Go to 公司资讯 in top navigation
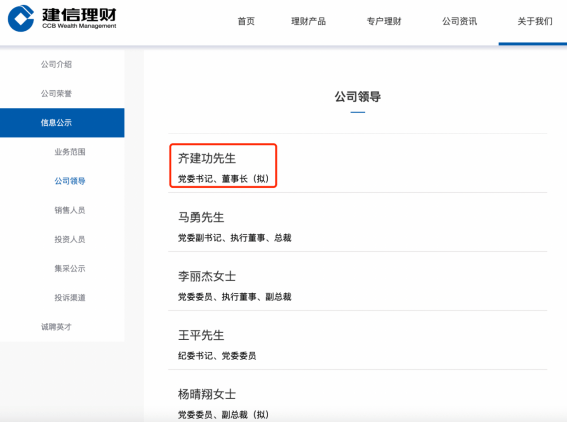Screen dimensions: 568x422 coord(459,21)
